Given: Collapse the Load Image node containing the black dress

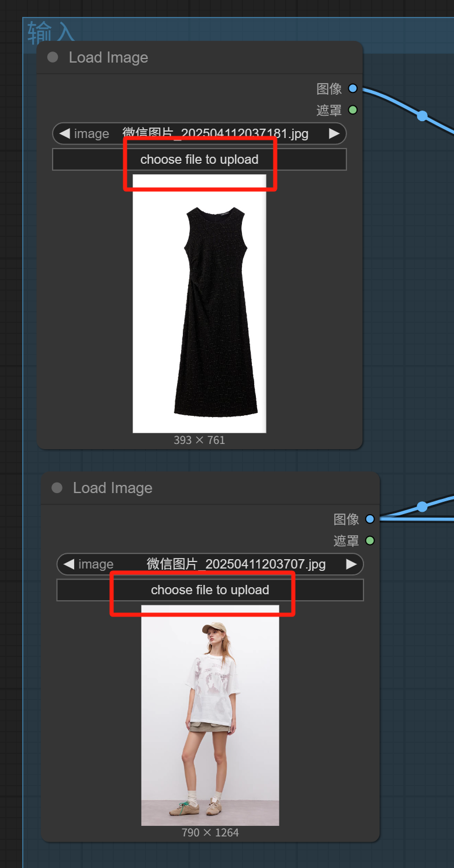Looking at the screenshot, I should pos(53,57).
